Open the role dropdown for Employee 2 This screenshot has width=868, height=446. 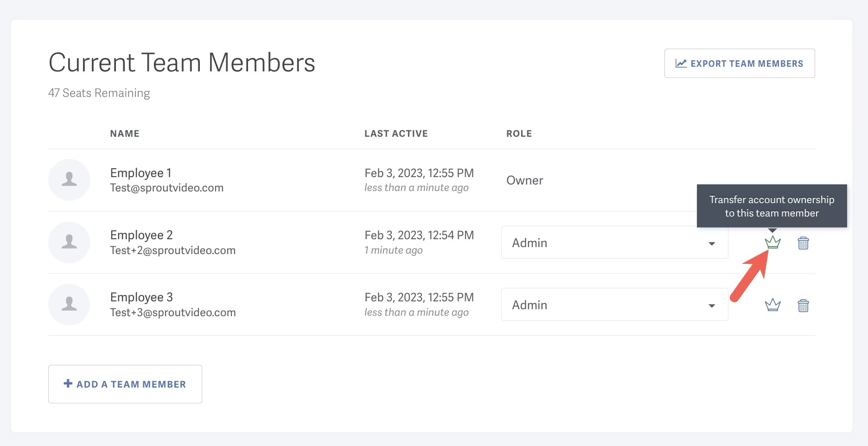pyautogui.click(x=614, y=242)
